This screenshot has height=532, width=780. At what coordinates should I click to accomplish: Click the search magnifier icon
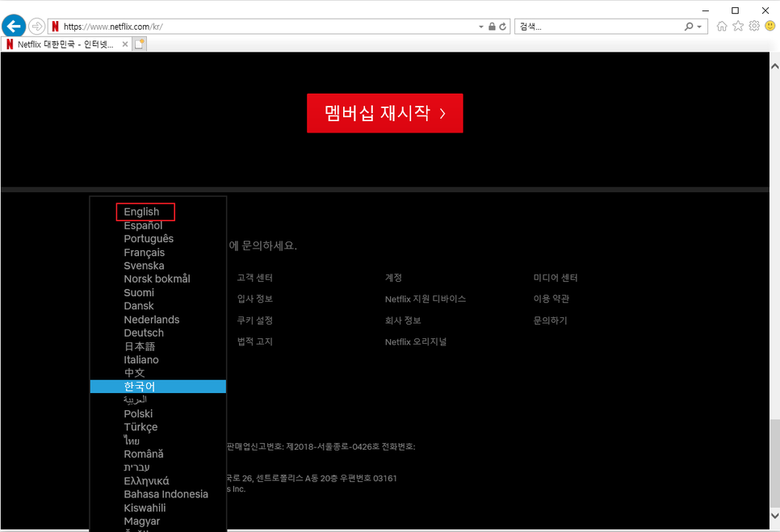689,27
